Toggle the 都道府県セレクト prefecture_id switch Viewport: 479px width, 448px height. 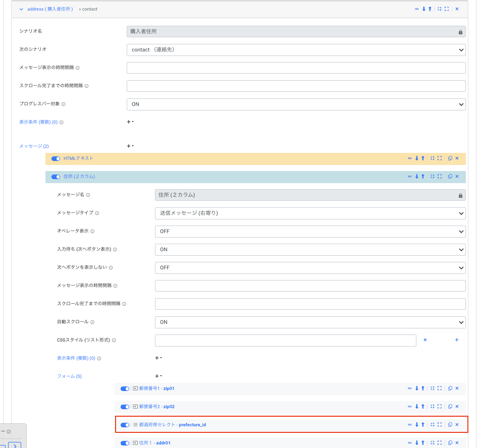(x=125, y=425)
